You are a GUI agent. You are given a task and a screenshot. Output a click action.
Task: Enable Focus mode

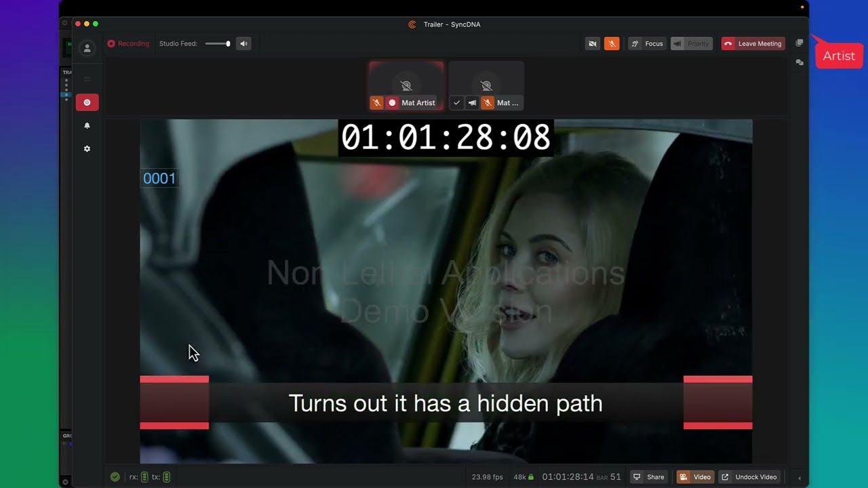647,43
